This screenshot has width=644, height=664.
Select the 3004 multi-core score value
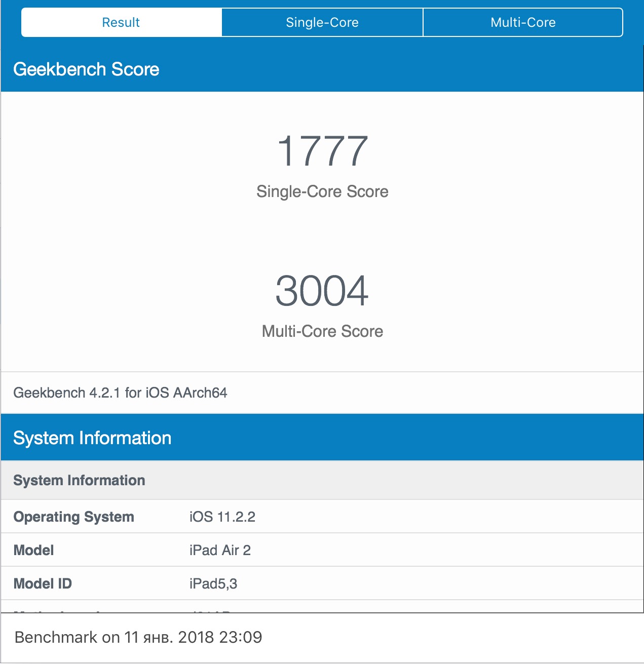tap(322, 291)
